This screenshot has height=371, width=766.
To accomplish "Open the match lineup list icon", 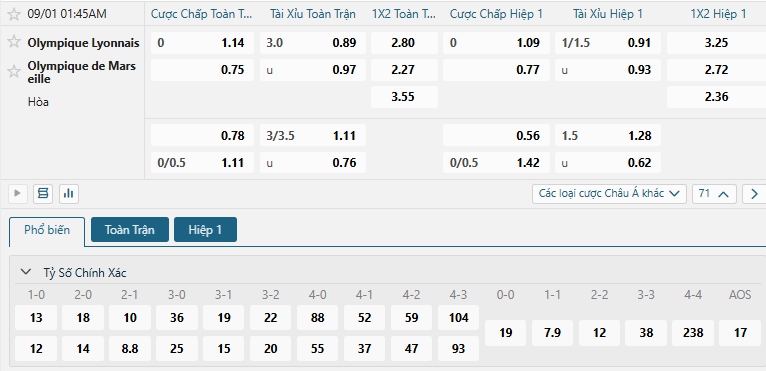I will click(43, 194).
